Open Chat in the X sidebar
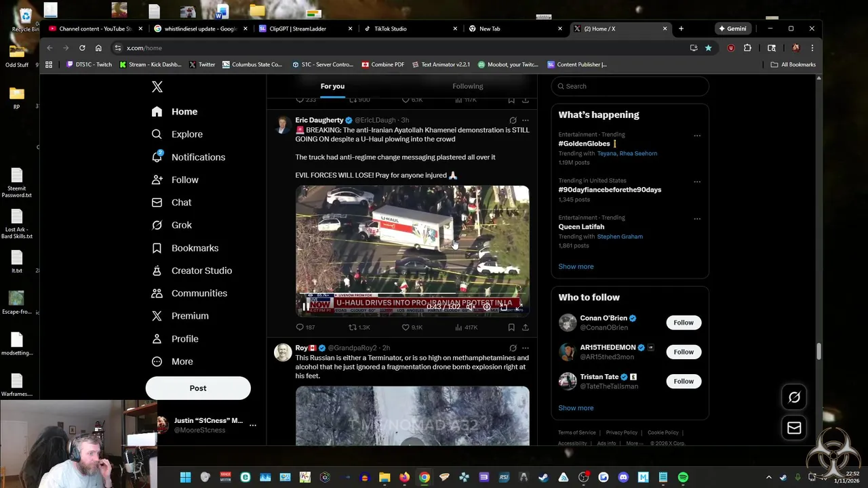 pyautogui.click(x=172, y=203)
